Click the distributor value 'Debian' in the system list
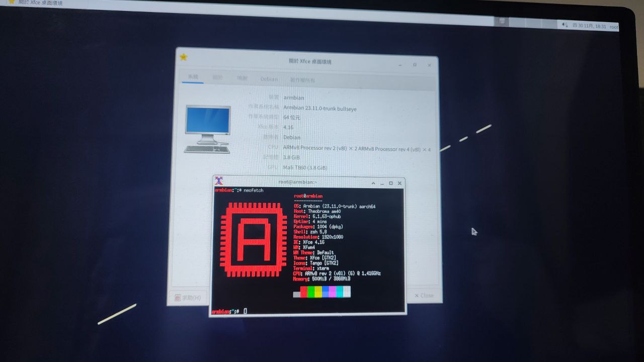This screenshot has width=644, height=362. [x=292, y=137]
